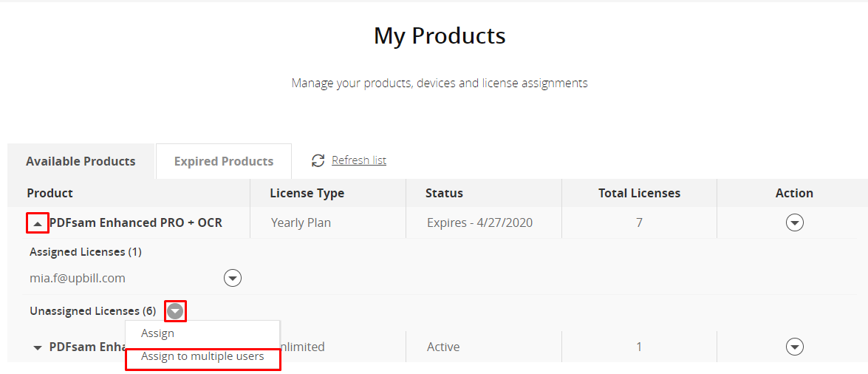
Task: Click total licenses value 7
Action: (640, 222)
